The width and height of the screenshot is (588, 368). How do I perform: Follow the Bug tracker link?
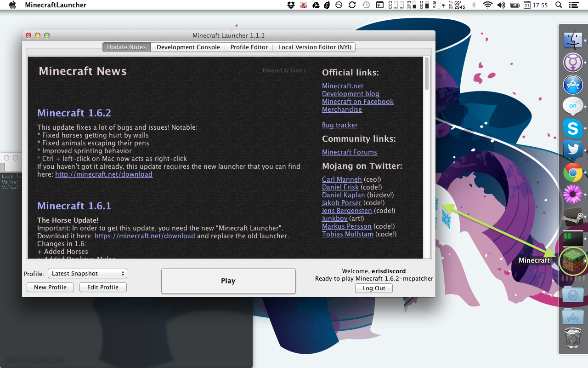[339, 125]
